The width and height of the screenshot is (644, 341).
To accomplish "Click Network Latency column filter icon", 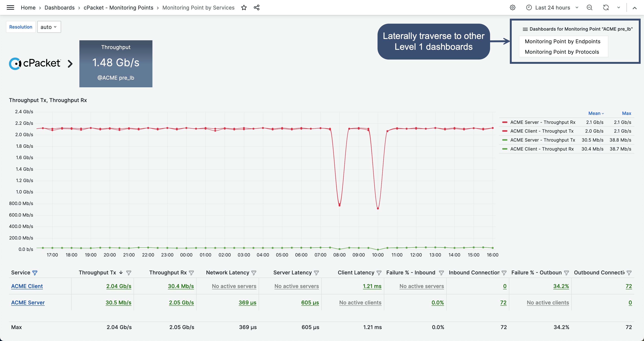I will pyautogui.click(x=254, y=273).
